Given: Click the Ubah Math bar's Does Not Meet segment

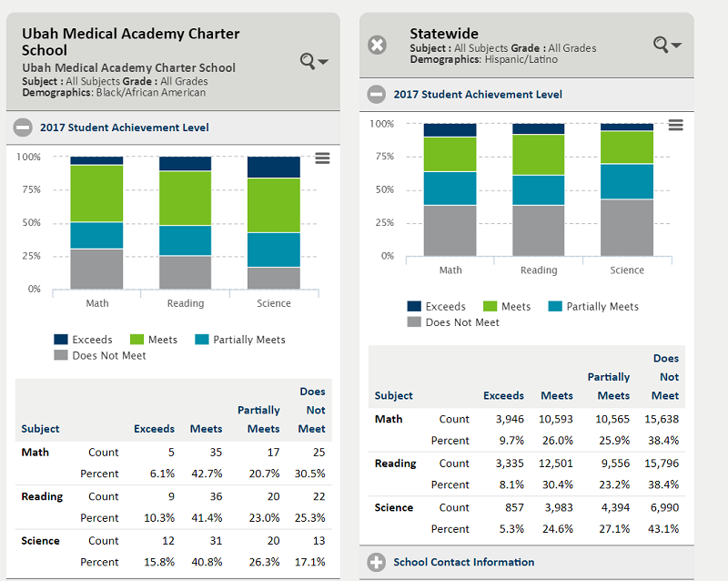Looking at the screenshot, I should [x=96, y=270].
